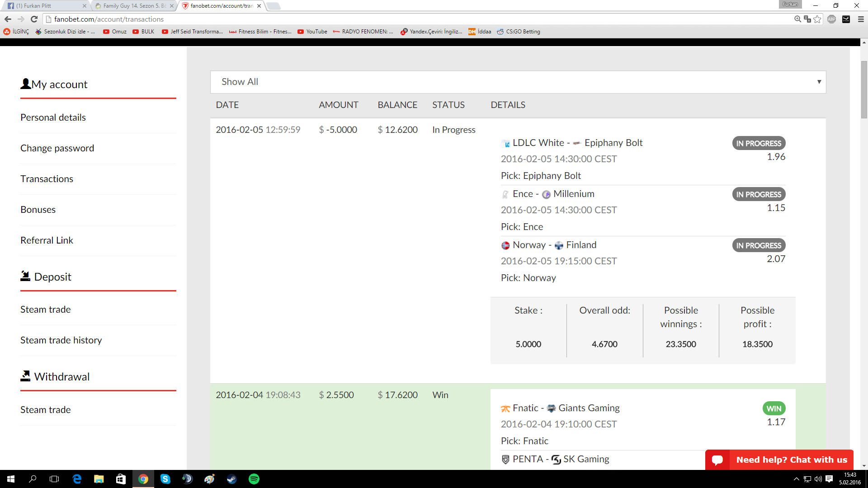868x488 pixels.
Task: Open the Windows Store taskbar icon
Action: 121,479
